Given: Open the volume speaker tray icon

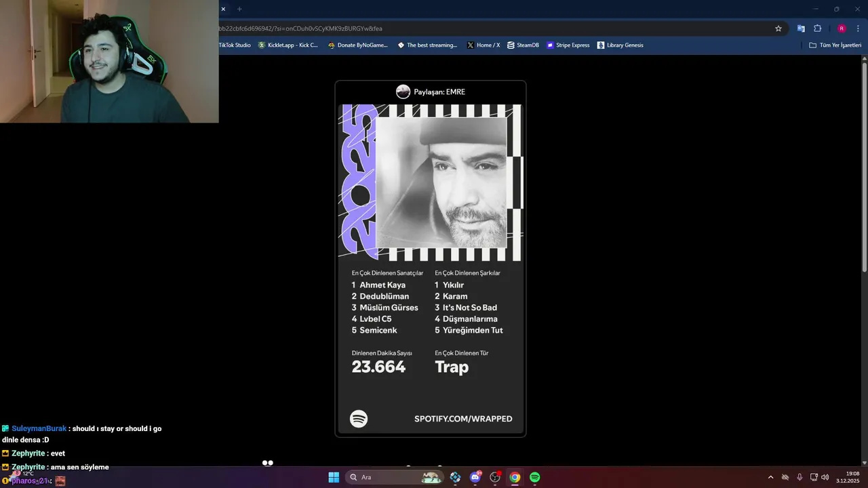Looking at the screenshot, I should 825,477.
